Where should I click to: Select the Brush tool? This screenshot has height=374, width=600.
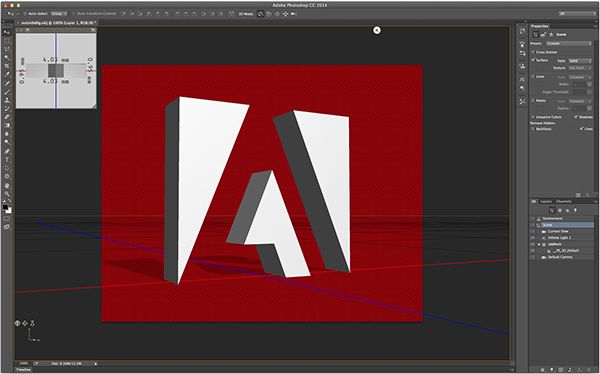7,91
